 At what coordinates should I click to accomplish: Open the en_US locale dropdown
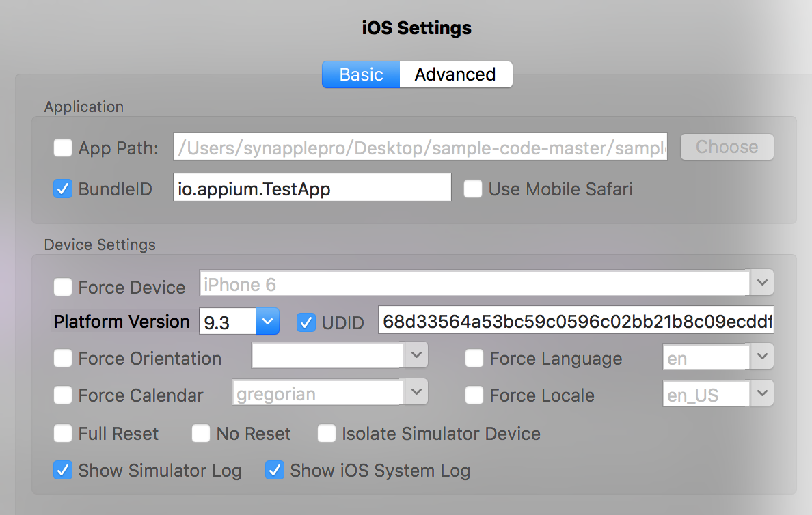tap(762, 393)
